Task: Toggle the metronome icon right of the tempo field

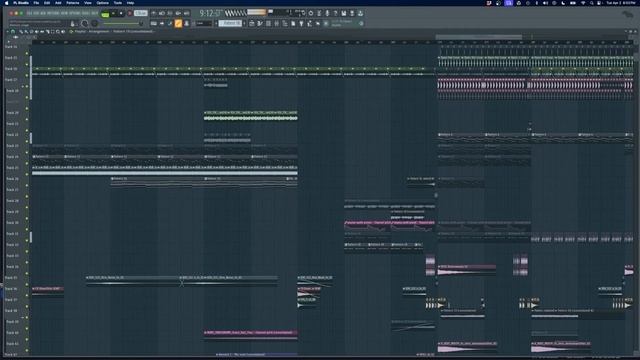Action: click(x=153, y=13)
